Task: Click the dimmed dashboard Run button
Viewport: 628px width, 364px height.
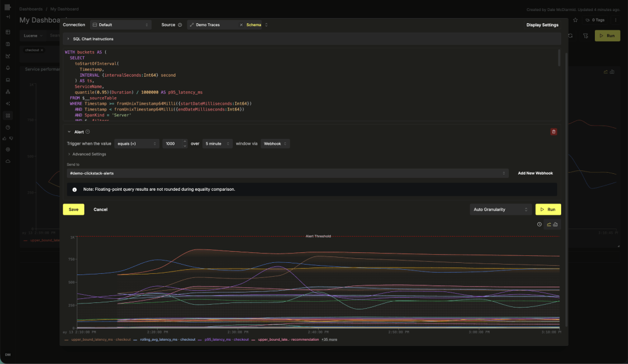Action: point(607,35)
